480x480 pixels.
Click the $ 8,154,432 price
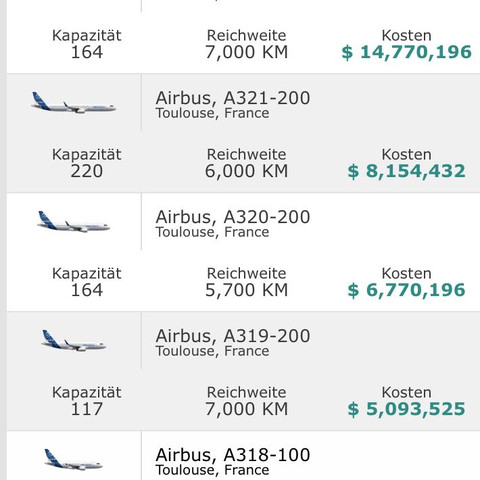pos(406,171)
